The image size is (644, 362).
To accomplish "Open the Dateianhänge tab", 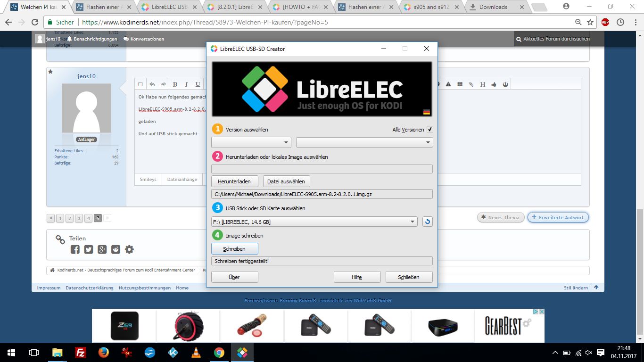I will click(182, 180).
